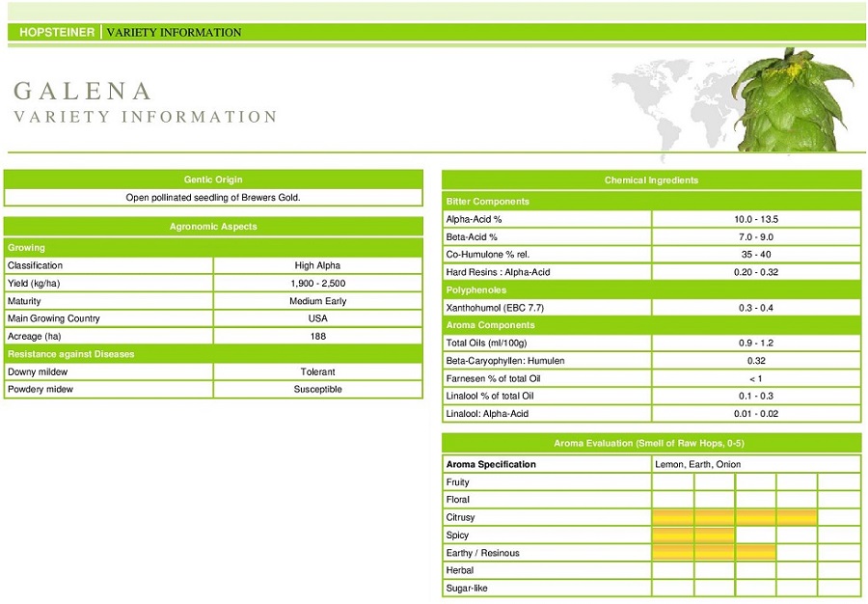
Task: Click Beta-Caryophyllen: Humulen label
Action: pyautogui.click(x=505, y=361)
